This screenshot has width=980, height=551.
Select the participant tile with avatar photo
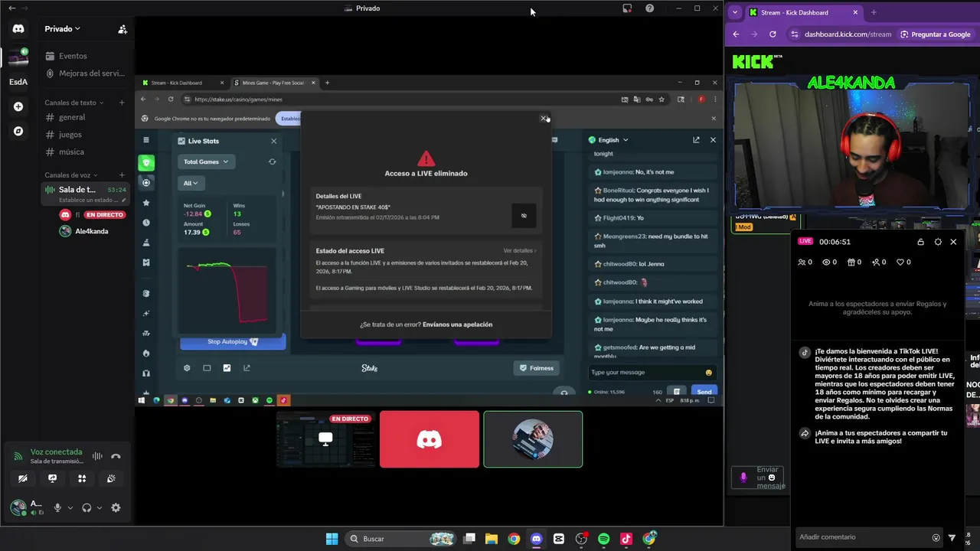[533, 439]
